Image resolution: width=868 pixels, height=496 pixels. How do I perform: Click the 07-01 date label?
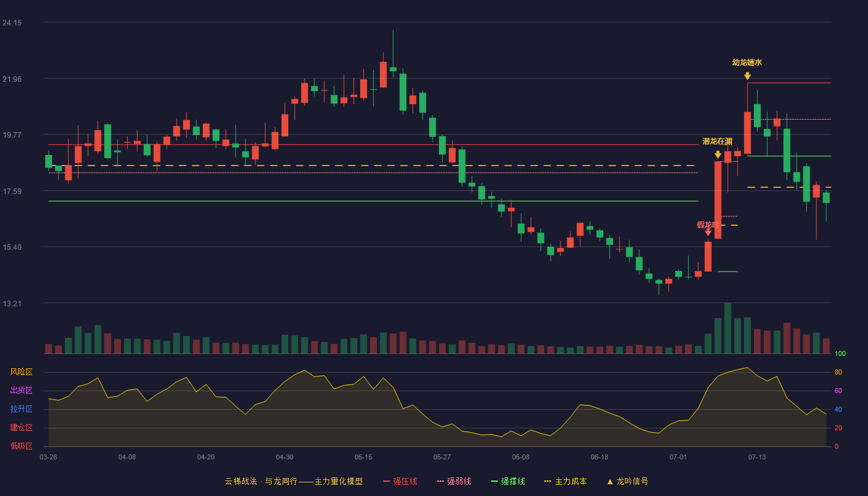[678, 457]
